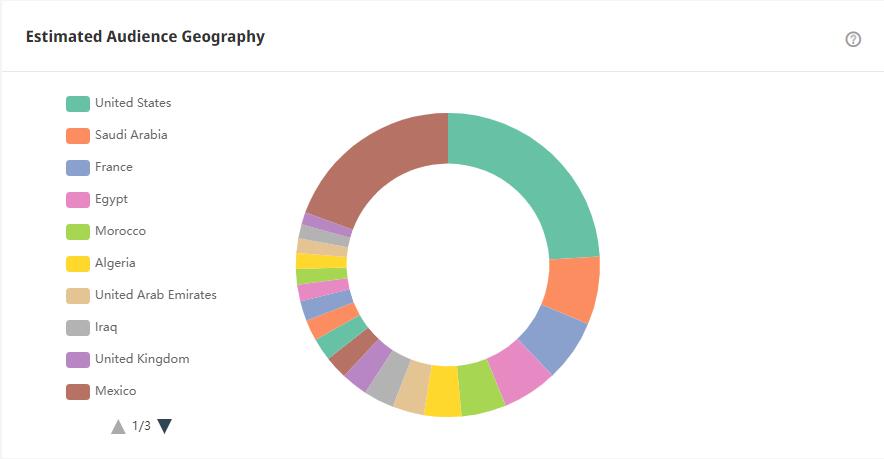Hide United Arab Emirates series in legend

155,295
